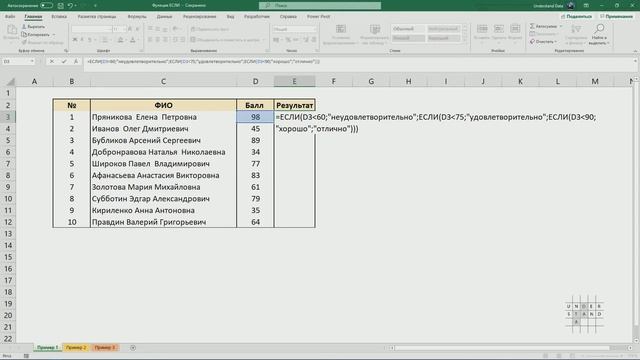Click the score cell containing 98
Viewport: 640px width, 360px height.
[255, 117]
